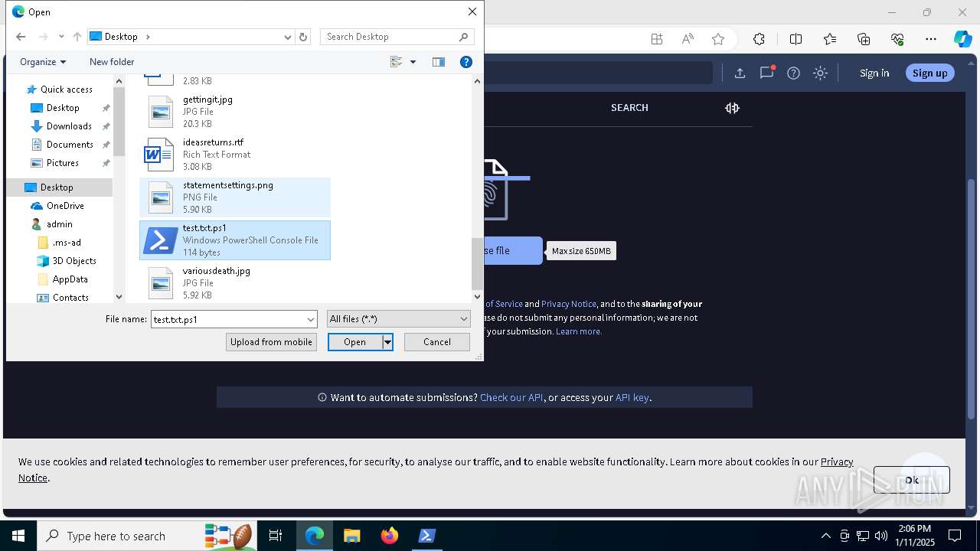Open Quick access in navigation pane
Image resolution: width=980 pixels, height=551 pixels.
click(66, 90)
